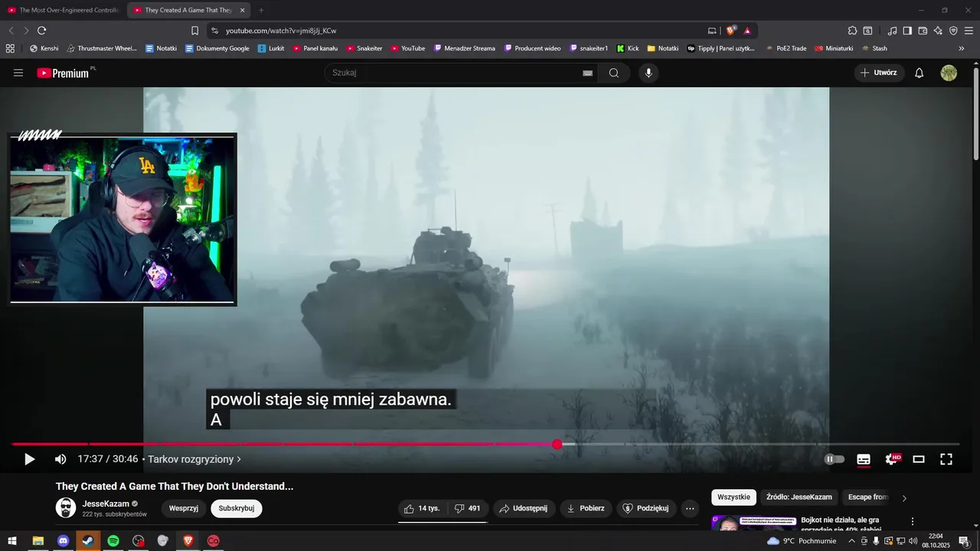Open the Notatki bookmarks folder
This screenshot has height=551, width=980.
tap(663, 48)
